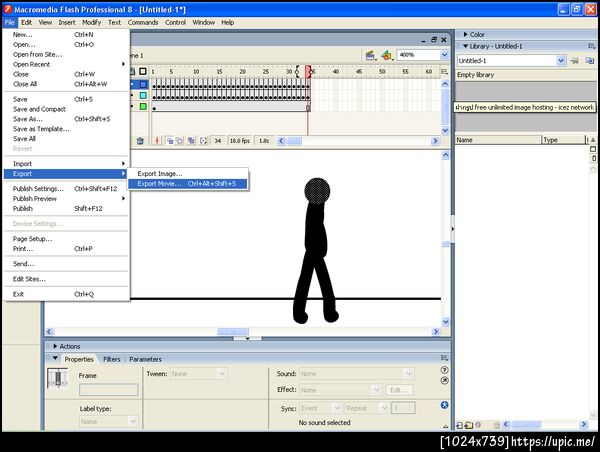Click Delete Layer trash icon in timeline

[140, 141]
